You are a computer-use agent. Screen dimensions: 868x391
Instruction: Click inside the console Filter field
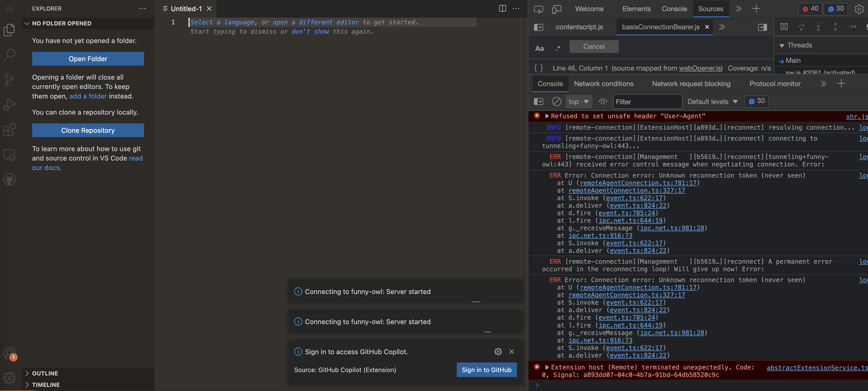647,101
